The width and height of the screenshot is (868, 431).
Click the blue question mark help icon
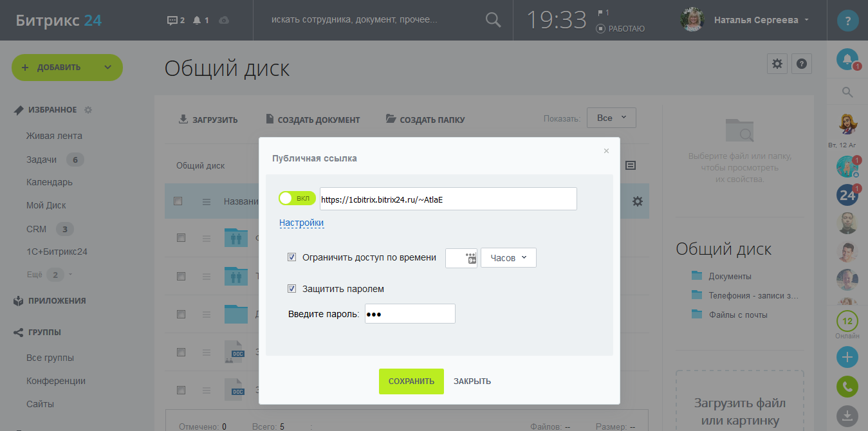[x=847, y=21]
